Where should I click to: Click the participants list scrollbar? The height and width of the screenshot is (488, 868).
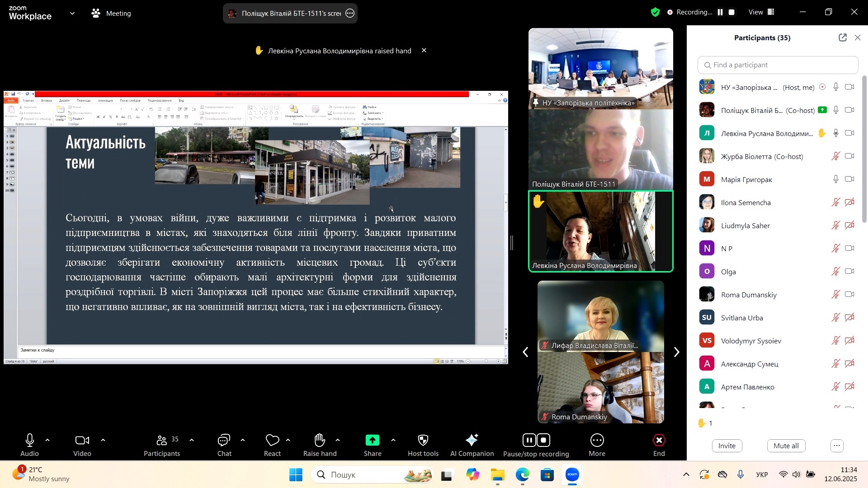(x=864, y=149)
